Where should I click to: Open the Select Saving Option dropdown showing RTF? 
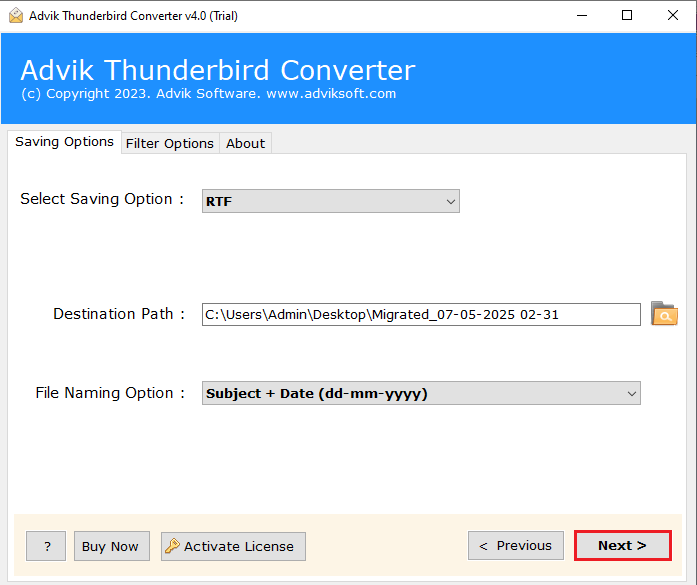pyautogui.click(x=331, y=201)
